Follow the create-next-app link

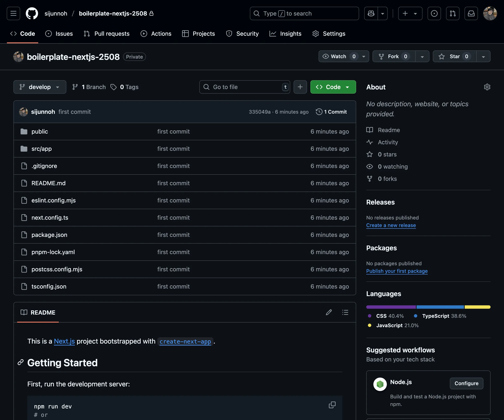tap(185, 341)
